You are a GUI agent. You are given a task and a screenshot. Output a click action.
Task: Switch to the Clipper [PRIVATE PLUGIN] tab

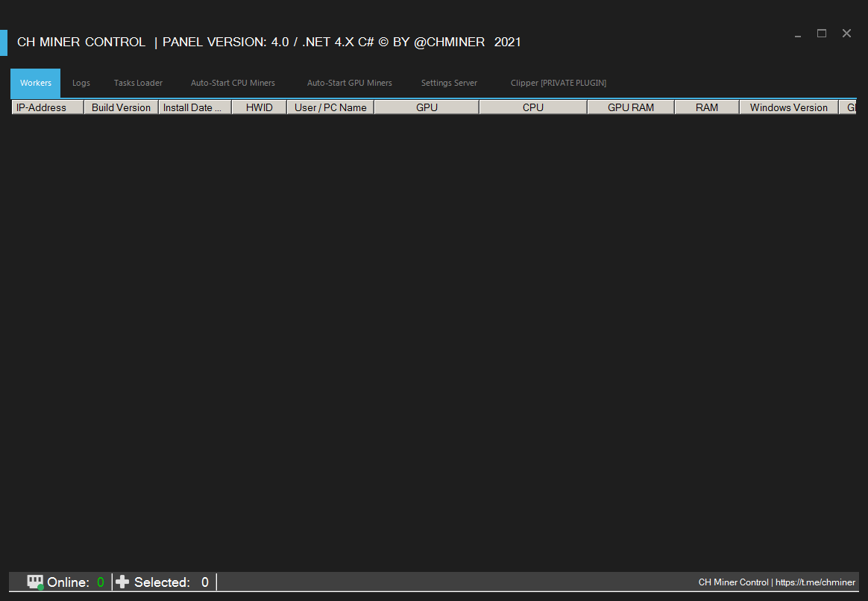(558, 83)
